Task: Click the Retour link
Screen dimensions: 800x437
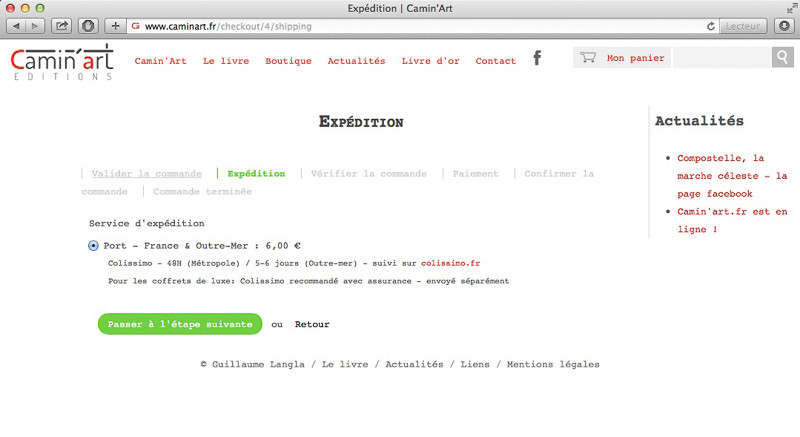Action: click(312, 324)
